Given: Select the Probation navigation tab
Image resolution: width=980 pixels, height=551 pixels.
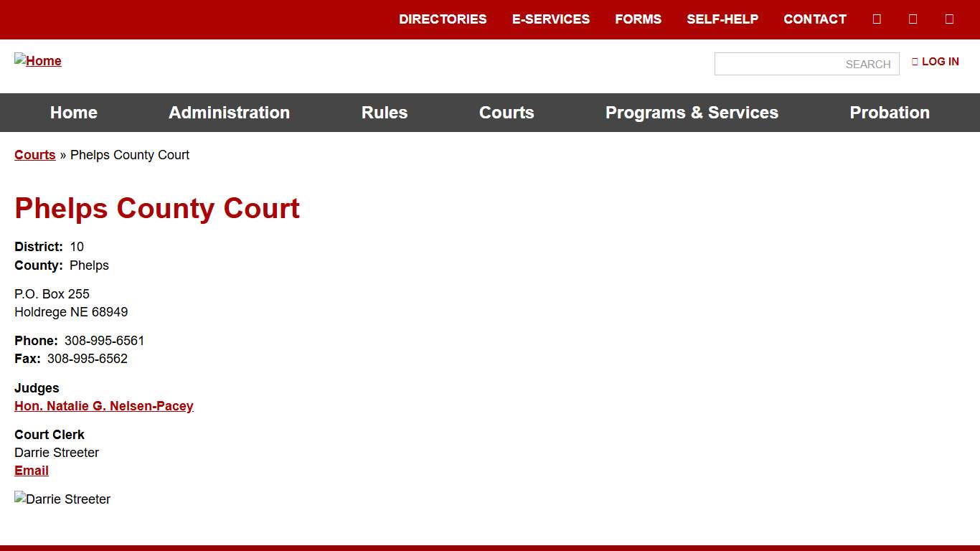Looking at the screenshot, I should [x=890, y=113].
